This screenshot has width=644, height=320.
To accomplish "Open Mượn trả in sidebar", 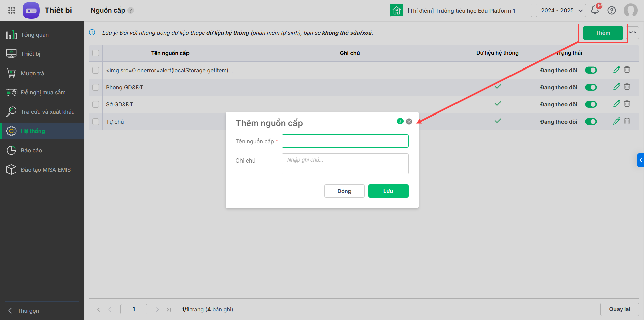I will coord(42,73).
